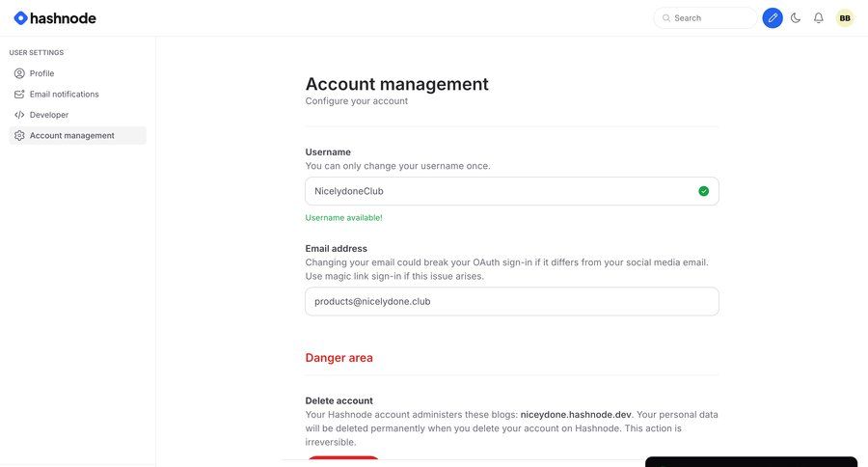The height and width of the screenshot is (467, 868).
Task: Click the blue pencil write icon
Action: [773, 18]
